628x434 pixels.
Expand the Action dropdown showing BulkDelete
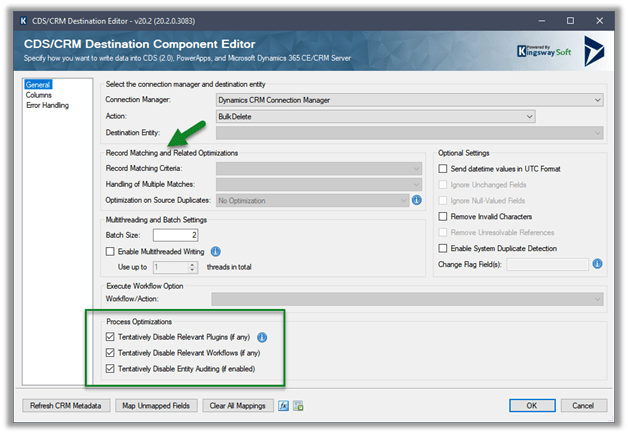(x=375, y=116)
